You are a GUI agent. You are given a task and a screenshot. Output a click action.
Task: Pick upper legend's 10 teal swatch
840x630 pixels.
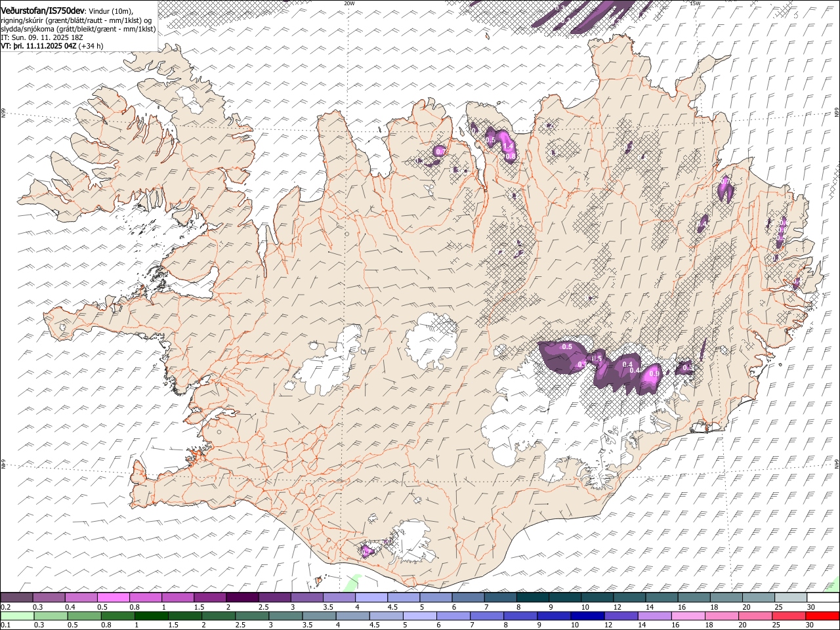point(597,598)
